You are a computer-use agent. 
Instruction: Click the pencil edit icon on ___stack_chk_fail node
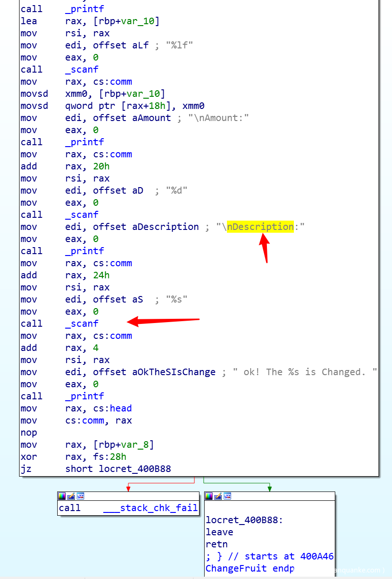pyautogui.click(x=71, y=496)
